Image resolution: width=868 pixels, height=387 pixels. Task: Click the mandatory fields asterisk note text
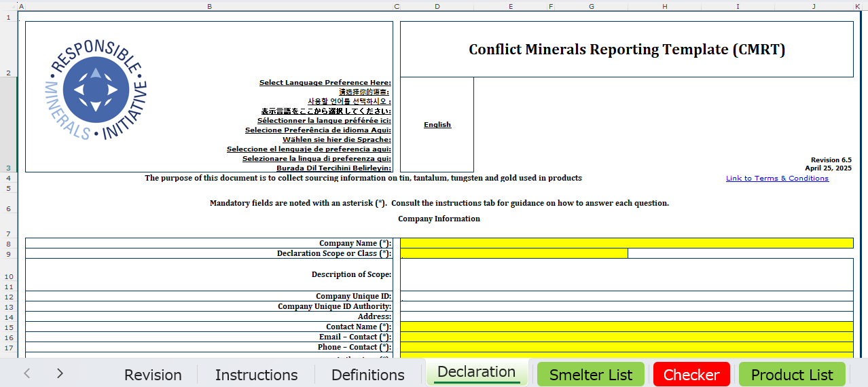coord(439,203)
